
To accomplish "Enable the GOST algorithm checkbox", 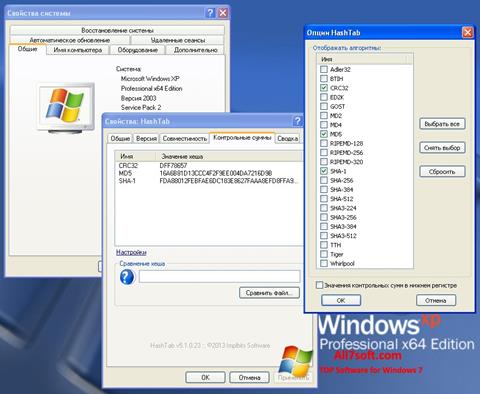I will (324, 106).
